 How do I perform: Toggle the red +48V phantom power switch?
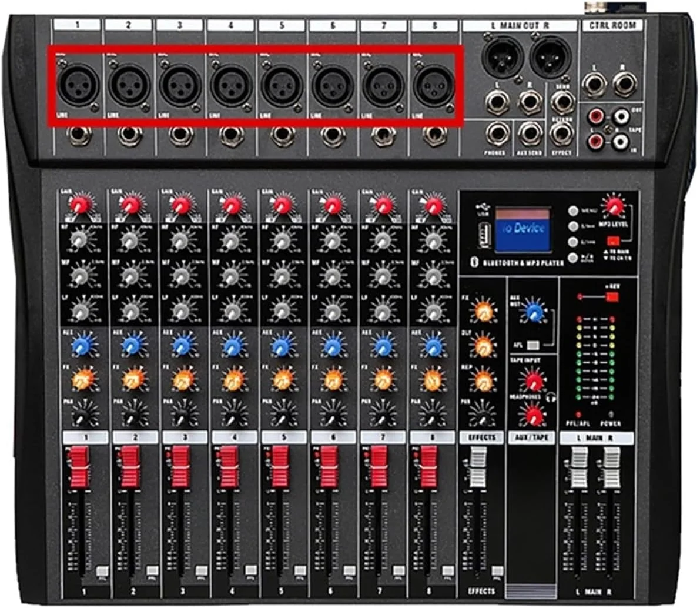pyautogui.click(x=612, y=296)
